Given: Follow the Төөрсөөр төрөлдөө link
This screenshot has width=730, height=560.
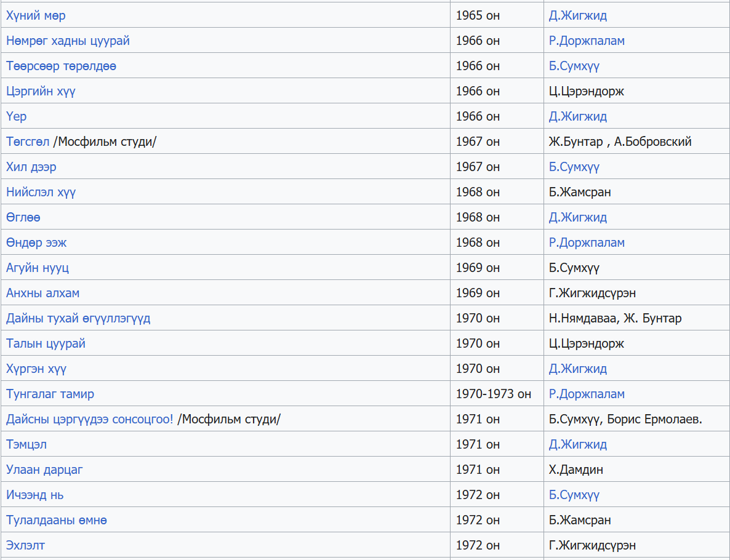Looking at the screenshot, I should [61, 66].
